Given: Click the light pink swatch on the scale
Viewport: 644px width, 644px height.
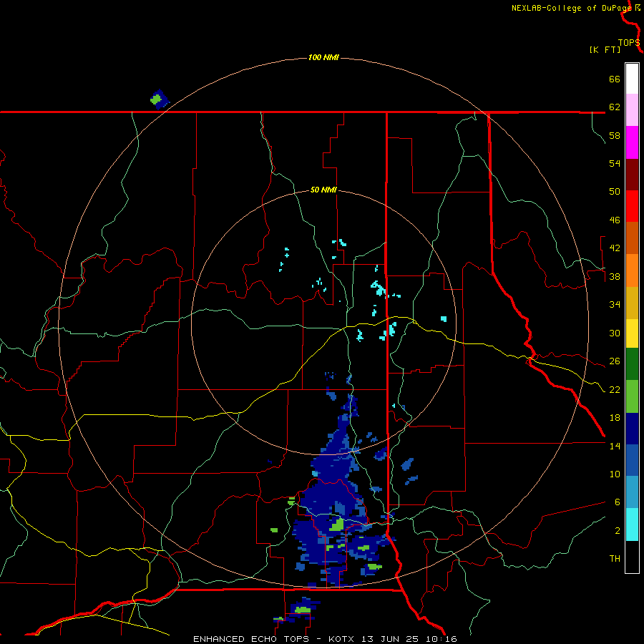Looking at the screenshot, I should click(x=632, y=109).
